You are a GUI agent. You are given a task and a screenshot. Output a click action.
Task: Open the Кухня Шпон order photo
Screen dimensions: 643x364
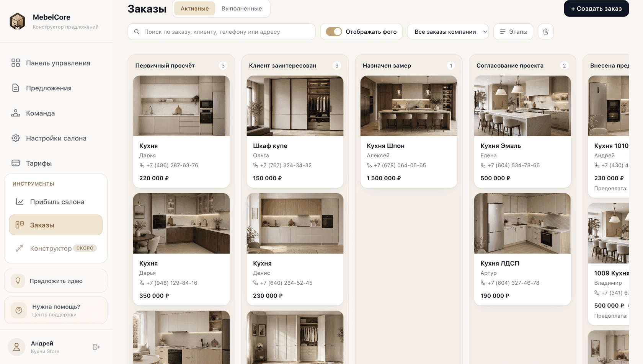click(409, 106)
